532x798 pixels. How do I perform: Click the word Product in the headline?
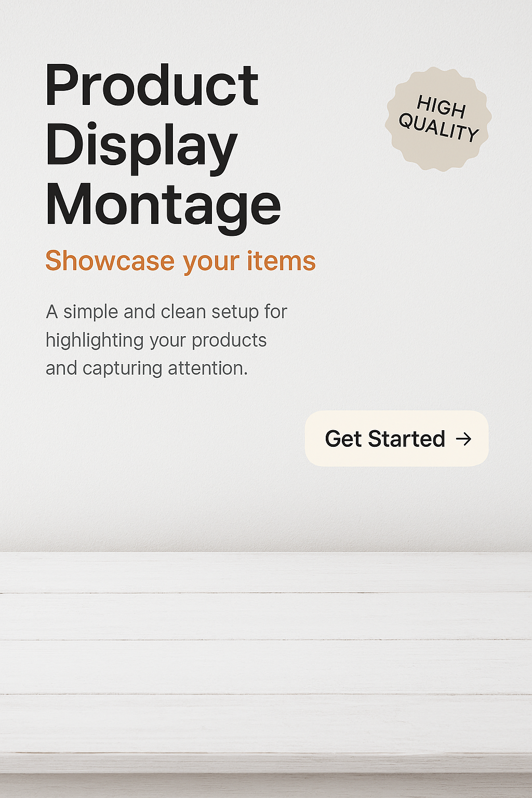click(x=152, y=86)
